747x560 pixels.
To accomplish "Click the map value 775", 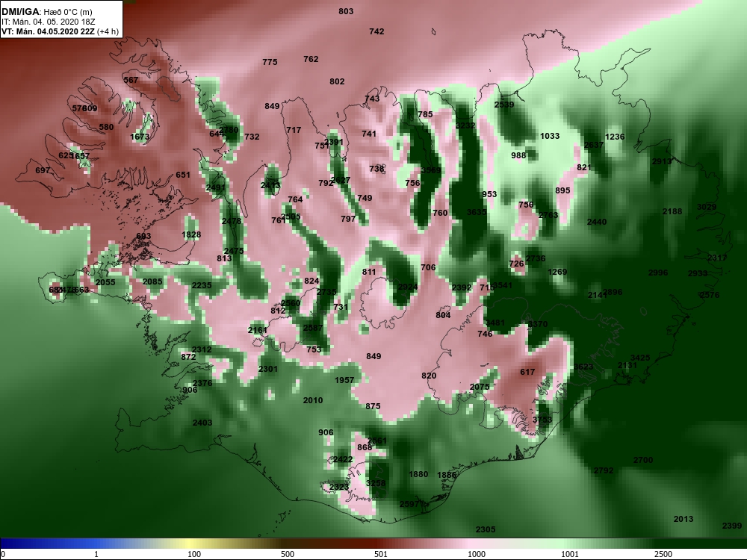I will pyautogui.click(x=270, y=62).
